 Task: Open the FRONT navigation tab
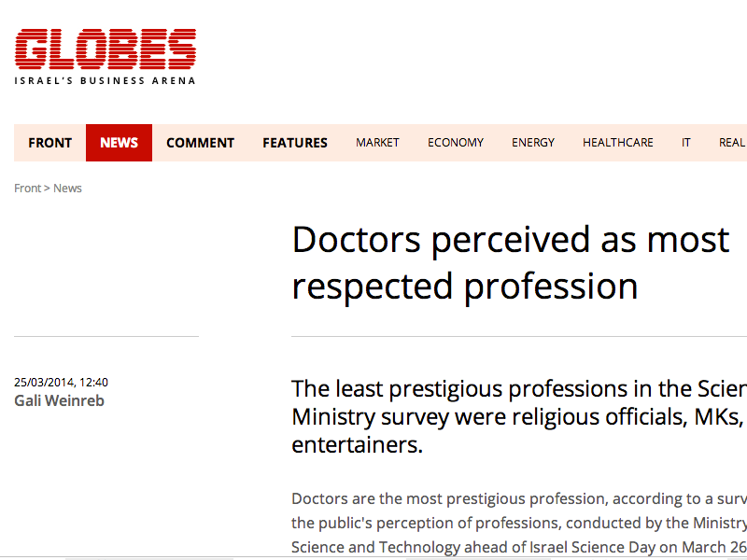[x=49, y=143]
